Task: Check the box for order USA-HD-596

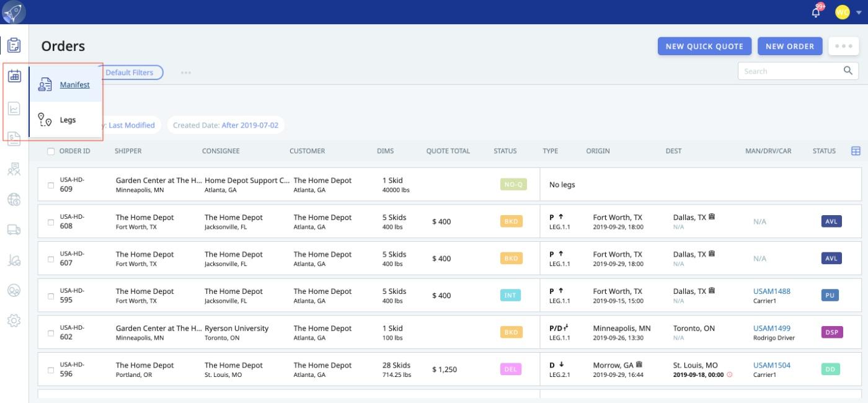Action: point(51,370)
